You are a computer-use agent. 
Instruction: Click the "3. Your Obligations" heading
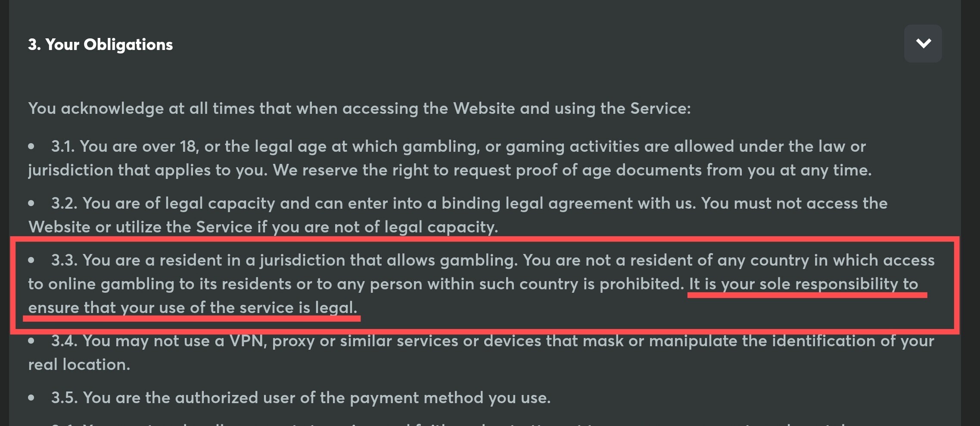click(x=100, y=44)
